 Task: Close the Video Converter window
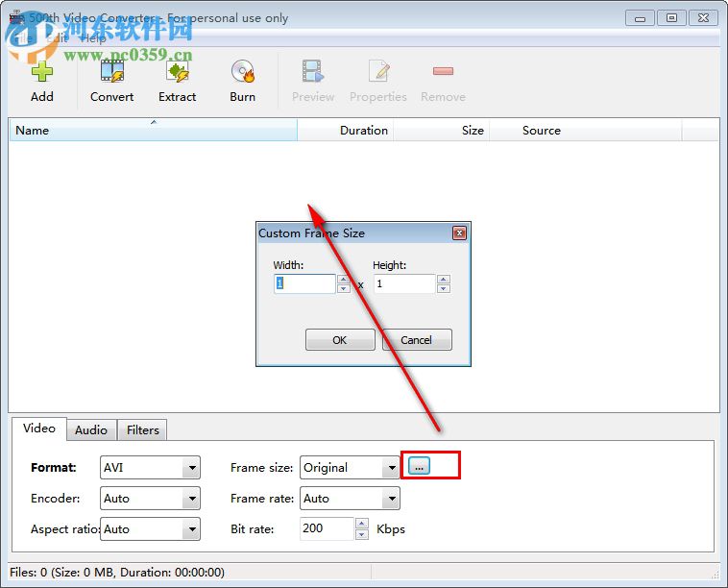(x=703, y=18)
